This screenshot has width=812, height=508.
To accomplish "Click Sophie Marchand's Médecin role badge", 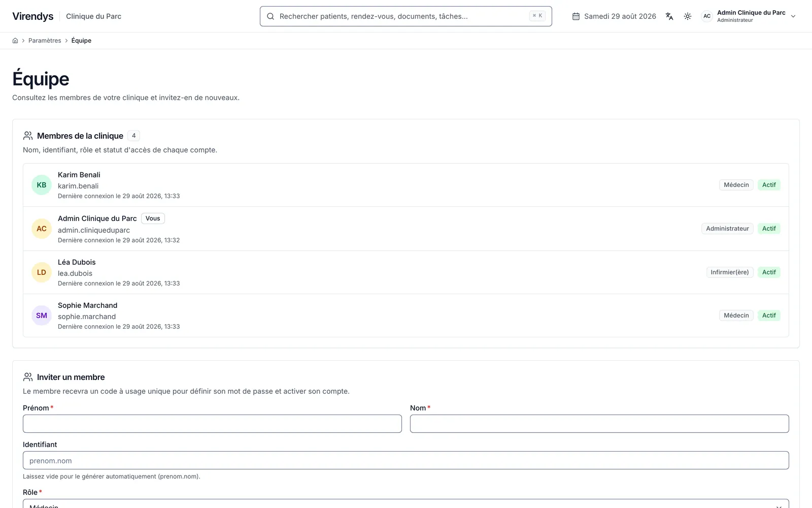I will [x=736, y=315].
